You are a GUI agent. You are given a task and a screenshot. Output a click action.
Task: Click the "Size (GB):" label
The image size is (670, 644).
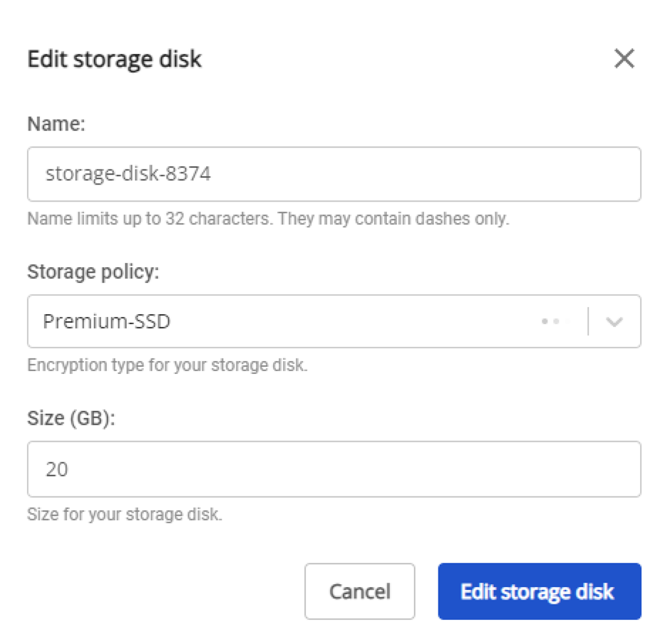point(71,418)
